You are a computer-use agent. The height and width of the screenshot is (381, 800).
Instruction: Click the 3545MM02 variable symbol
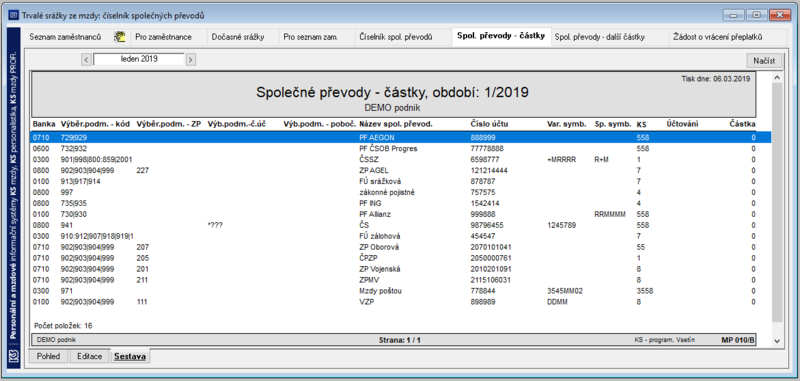point(564,291)
